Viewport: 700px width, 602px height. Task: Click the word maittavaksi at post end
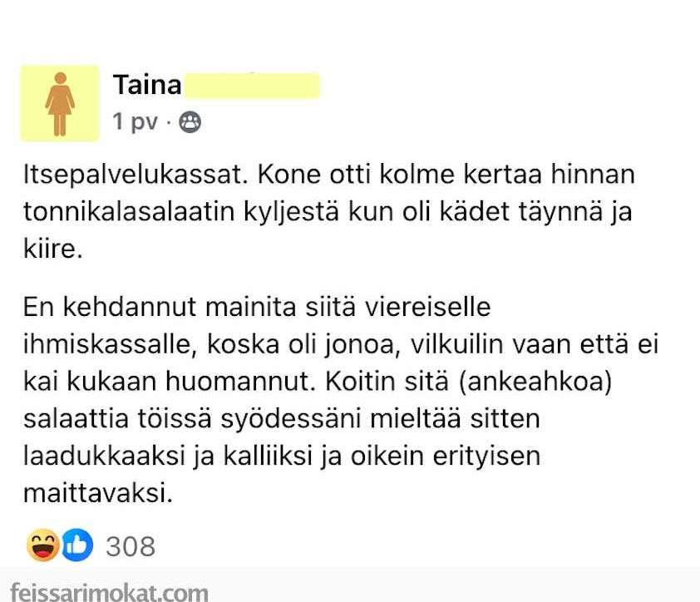pyautogui.click(x=98, y=494)
